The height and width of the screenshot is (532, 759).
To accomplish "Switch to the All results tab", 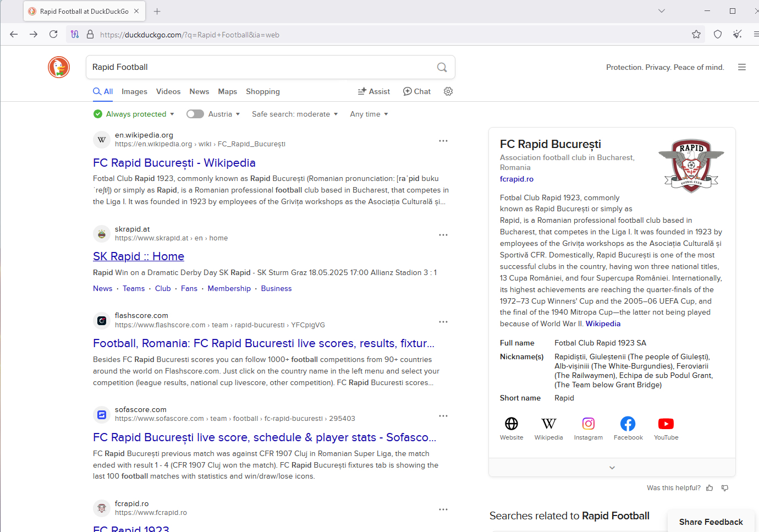I will point(103,91).
